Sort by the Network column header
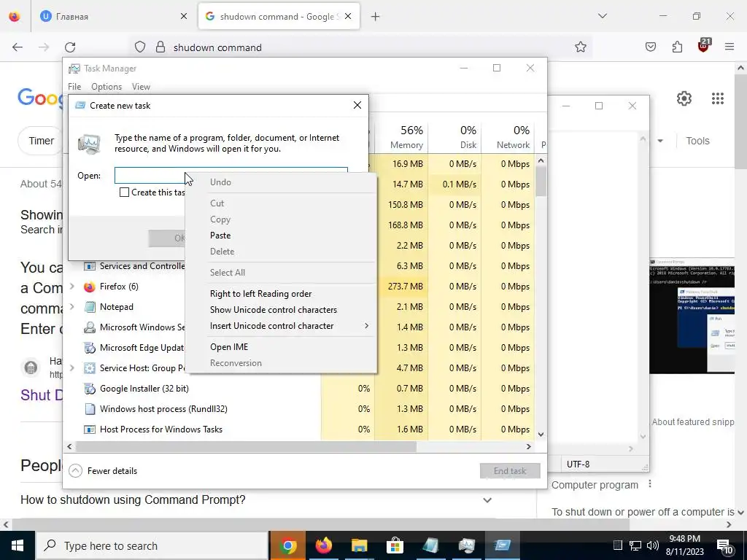747x560 pixels. click(x=508, y=138)
